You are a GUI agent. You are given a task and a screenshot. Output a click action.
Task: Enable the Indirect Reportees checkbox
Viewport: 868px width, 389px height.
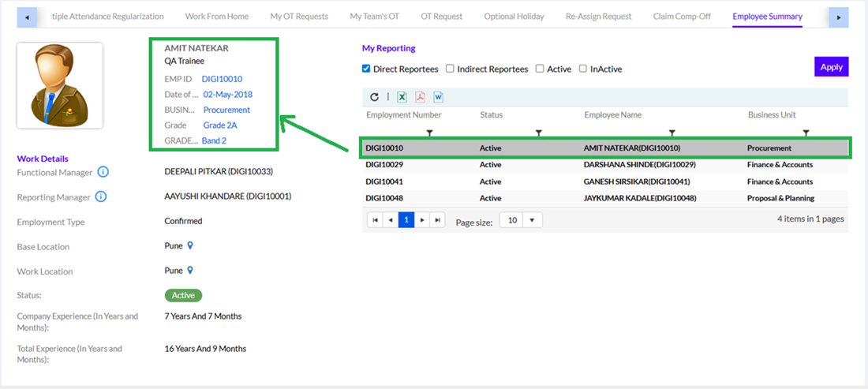450,69
